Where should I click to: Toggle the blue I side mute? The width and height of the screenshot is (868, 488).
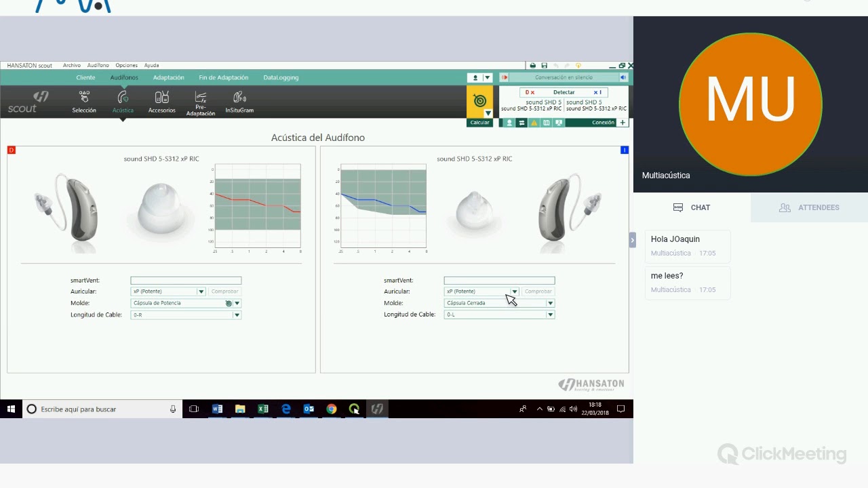tap(597, 92)
